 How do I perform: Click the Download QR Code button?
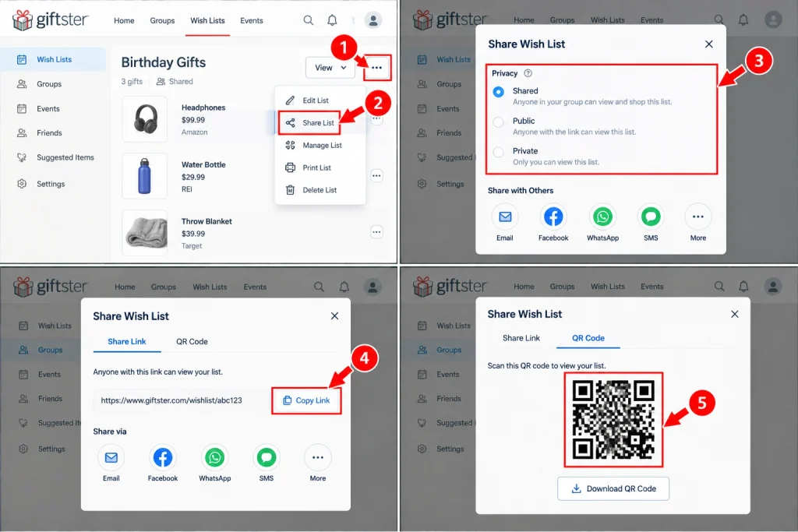point(613,488)
